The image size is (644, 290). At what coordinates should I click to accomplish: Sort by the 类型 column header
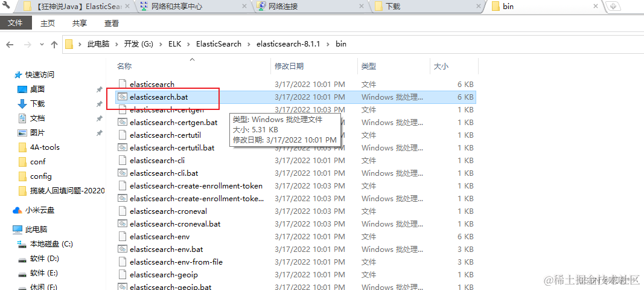369,66
